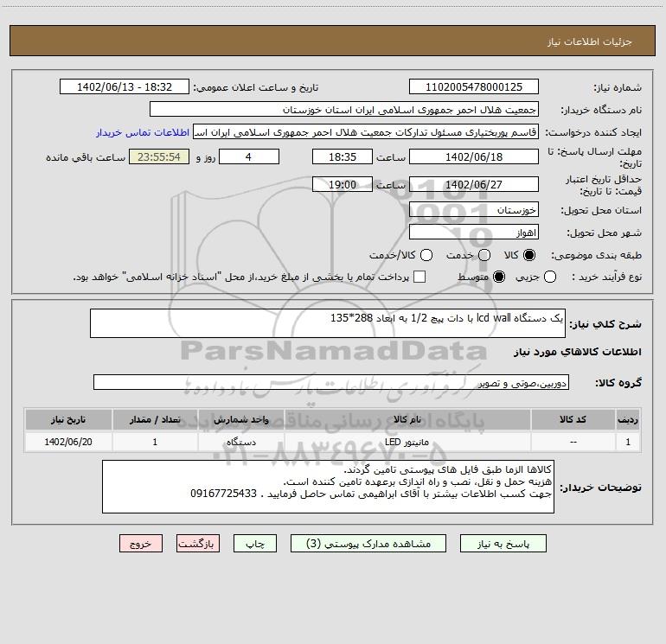Click the واحد شمارش column header

tap(240, 419)
